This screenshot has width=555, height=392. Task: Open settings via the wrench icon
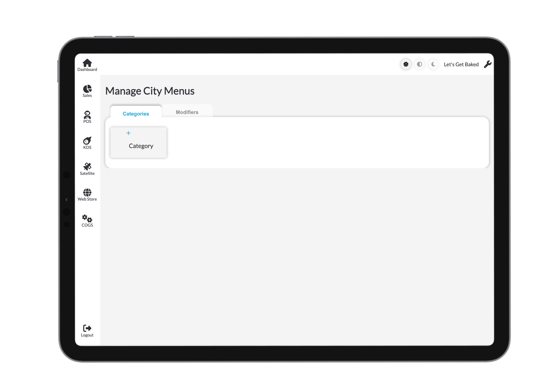[488, 64]
